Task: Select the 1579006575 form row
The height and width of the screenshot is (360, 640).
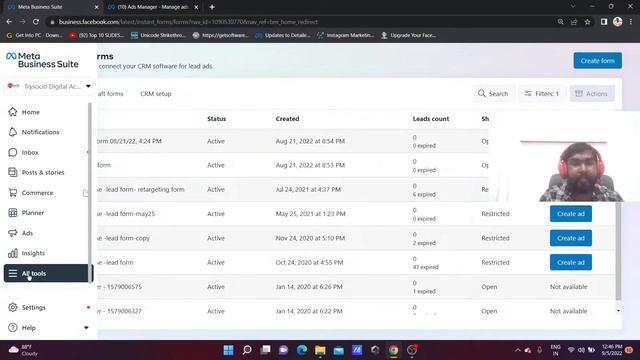Action: point(356,287)
